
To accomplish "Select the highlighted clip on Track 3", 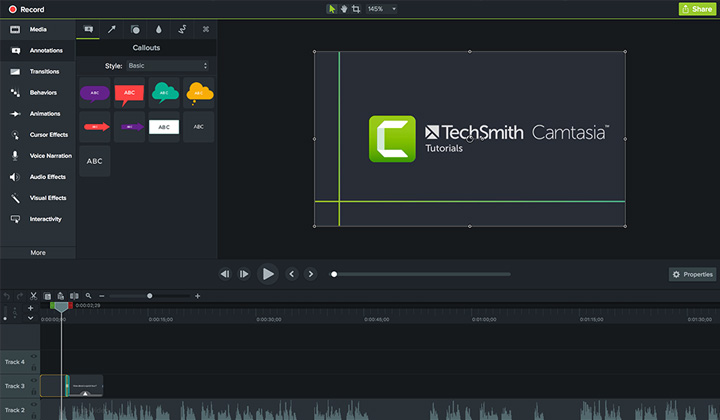I will [54, 386].
